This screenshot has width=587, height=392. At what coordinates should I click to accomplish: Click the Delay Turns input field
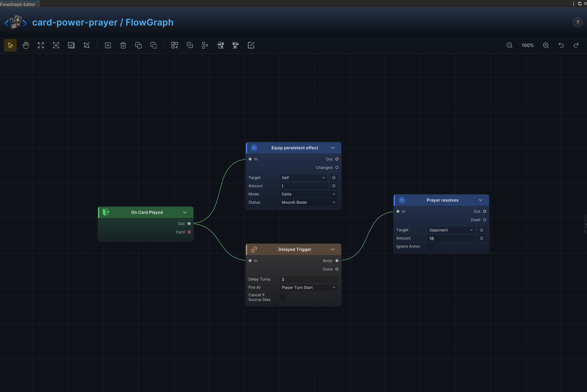coord(308,279)
